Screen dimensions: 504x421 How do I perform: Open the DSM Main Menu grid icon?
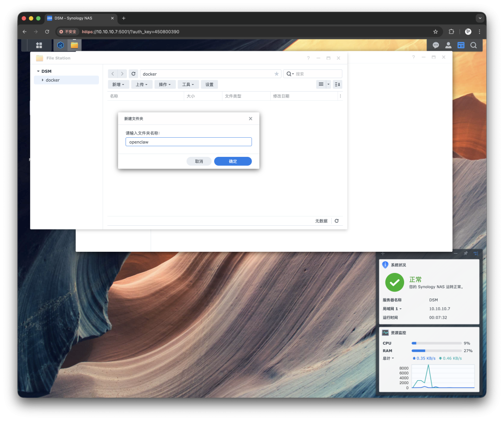click(x=39, y=45)
